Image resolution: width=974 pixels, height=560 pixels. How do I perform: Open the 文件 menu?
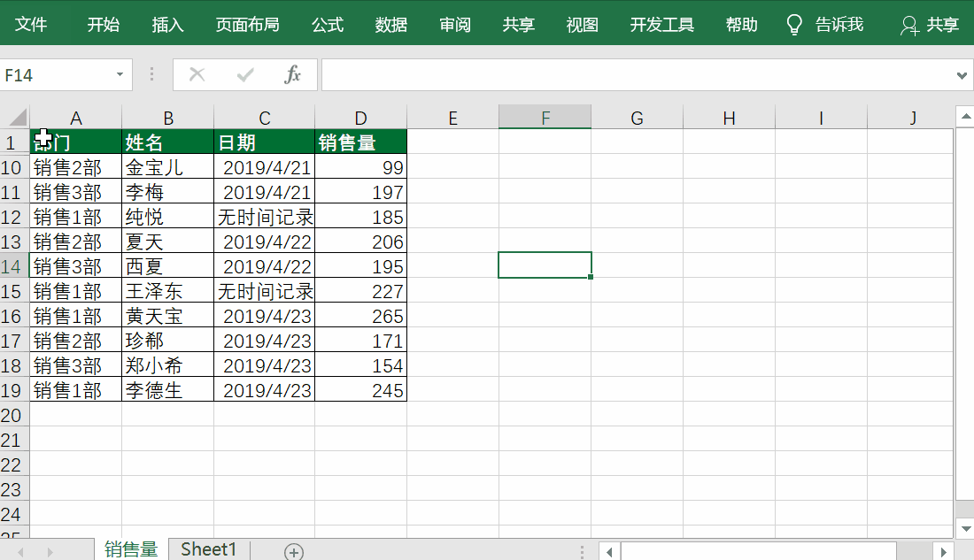[x=33, y=25]
